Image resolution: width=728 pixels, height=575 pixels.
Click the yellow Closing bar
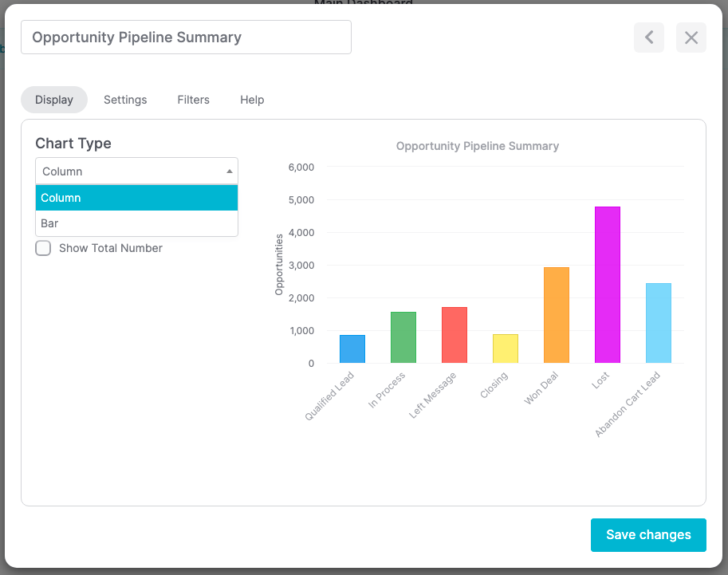[505, 347]
